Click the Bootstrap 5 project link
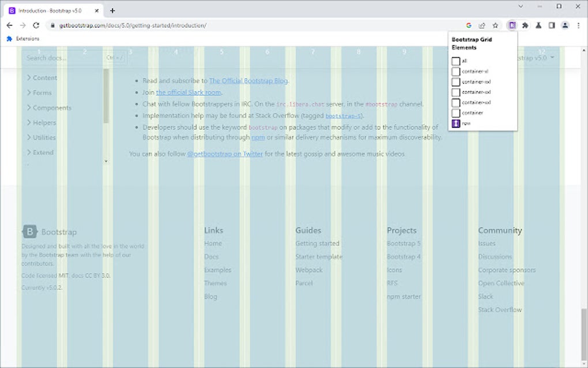 pos(404,243)
